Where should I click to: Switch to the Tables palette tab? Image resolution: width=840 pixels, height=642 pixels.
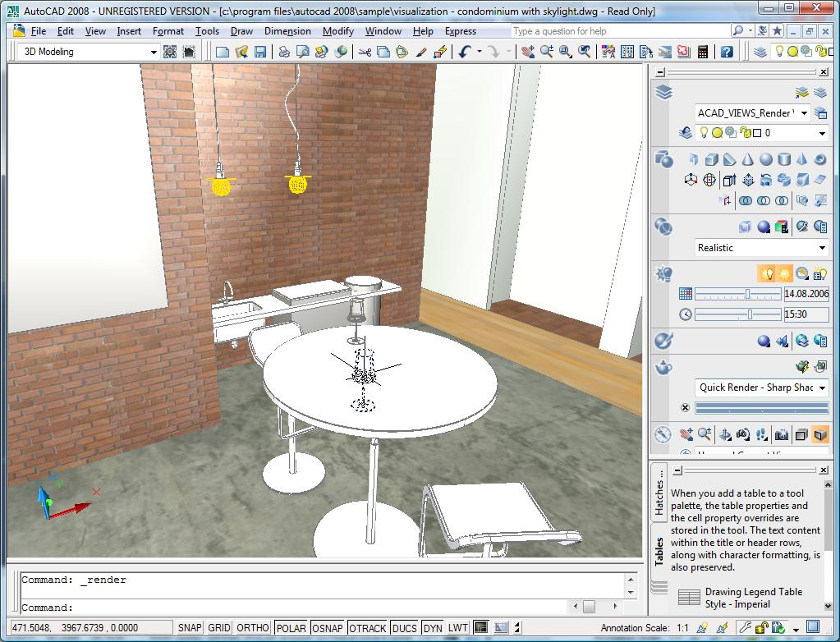tap(659, 552)
